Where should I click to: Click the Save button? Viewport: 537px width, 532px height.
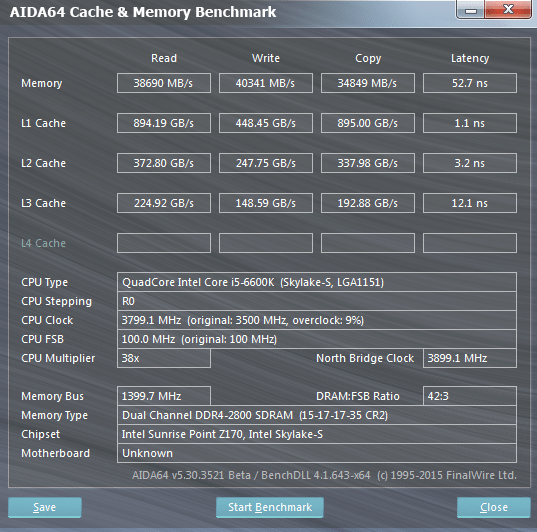click(45, 507)
